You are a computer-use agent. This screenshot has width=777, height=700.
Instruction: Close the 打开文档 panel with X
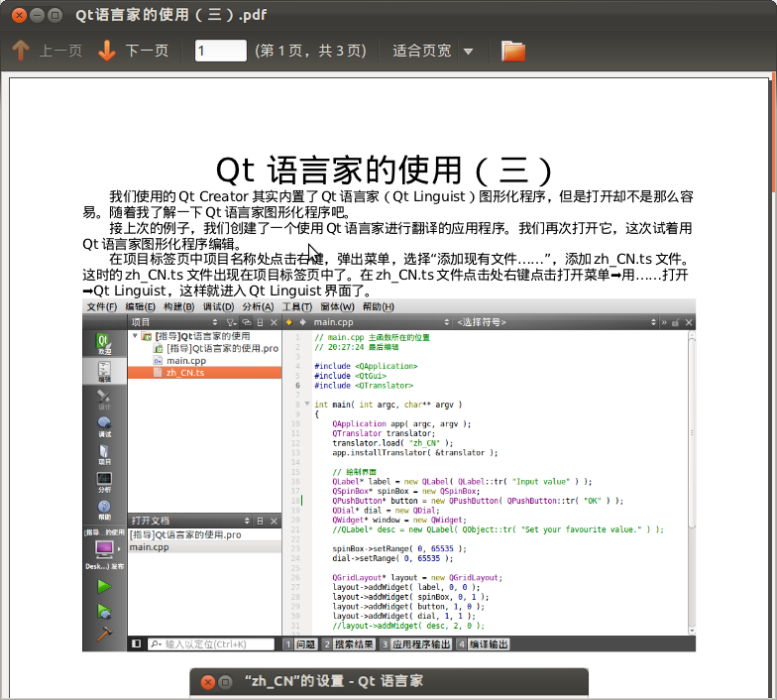pyautogui.click(x=274, y=521)
